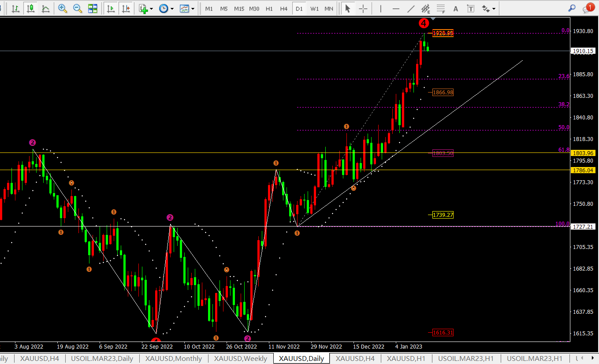Expand the periods clock dropdown
The height and width of the screenshot is (364, 599).
pos(166,8)
